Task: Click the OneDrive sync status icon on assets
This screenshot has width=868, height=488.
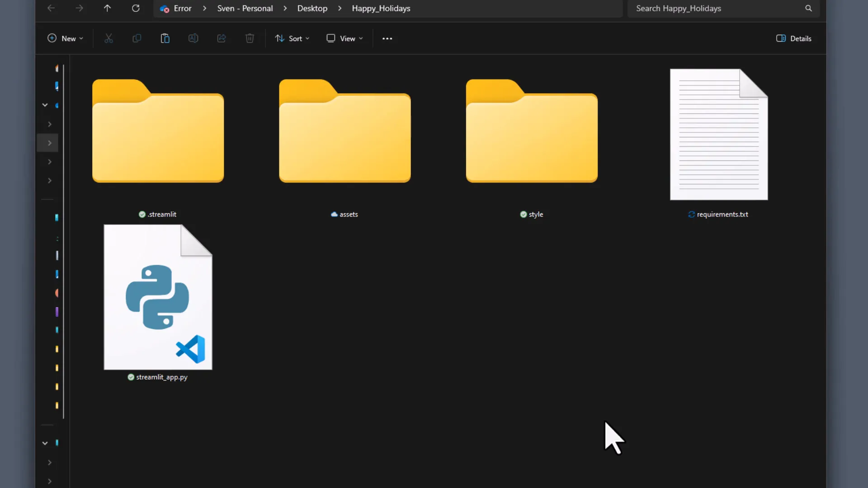Action: (334, 214)
